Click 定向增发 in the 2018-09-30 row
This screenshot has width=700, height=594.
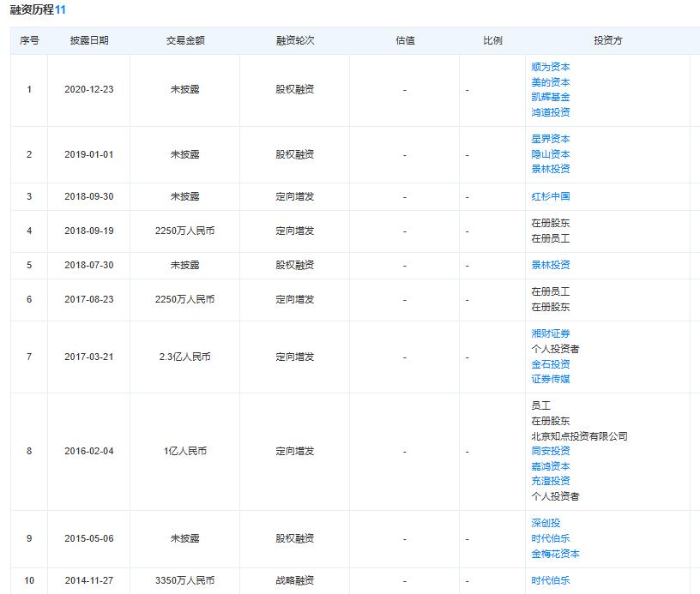pyautogui.click(x=294, y=196)
